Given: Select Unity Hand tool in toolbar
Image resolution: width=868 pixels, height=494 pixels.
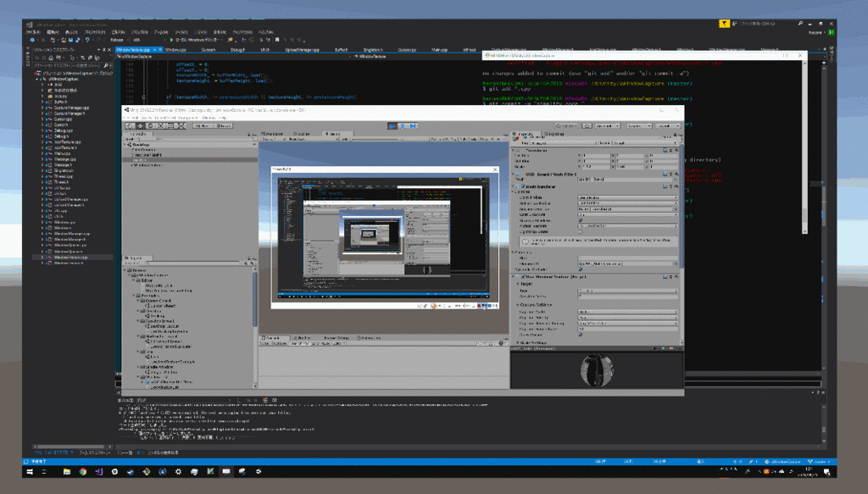Looking at the screenshot, I should 130,126.
